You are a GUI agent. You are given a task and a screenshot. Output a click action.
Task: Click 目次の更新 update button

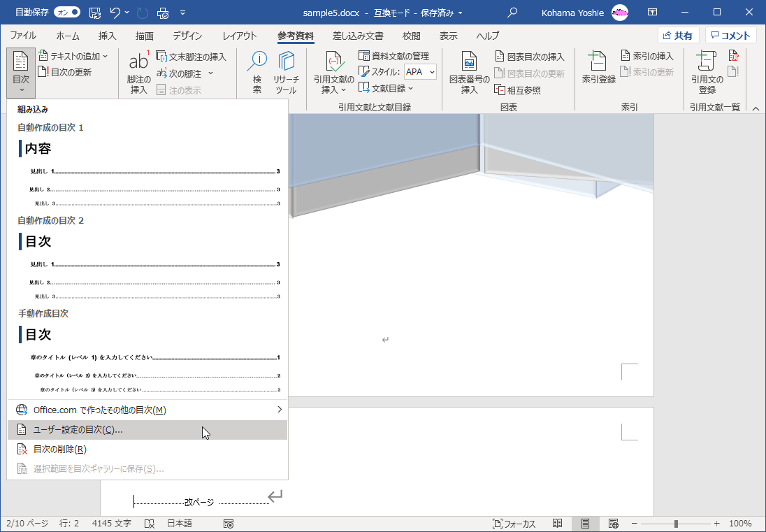[x=65, y=72]
